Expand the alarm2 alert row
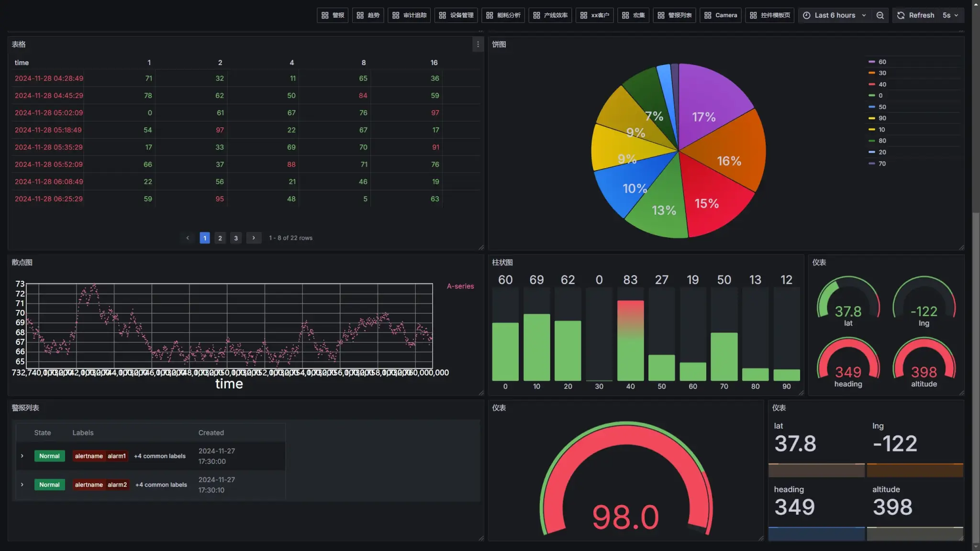The image size is (980, 551). tap(22, 485)
